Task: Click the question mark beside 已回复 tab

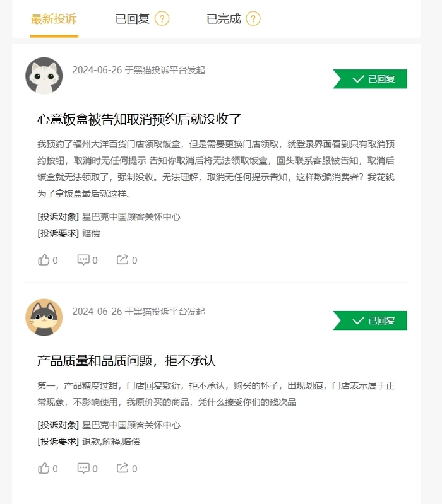Action: point(162,19)
